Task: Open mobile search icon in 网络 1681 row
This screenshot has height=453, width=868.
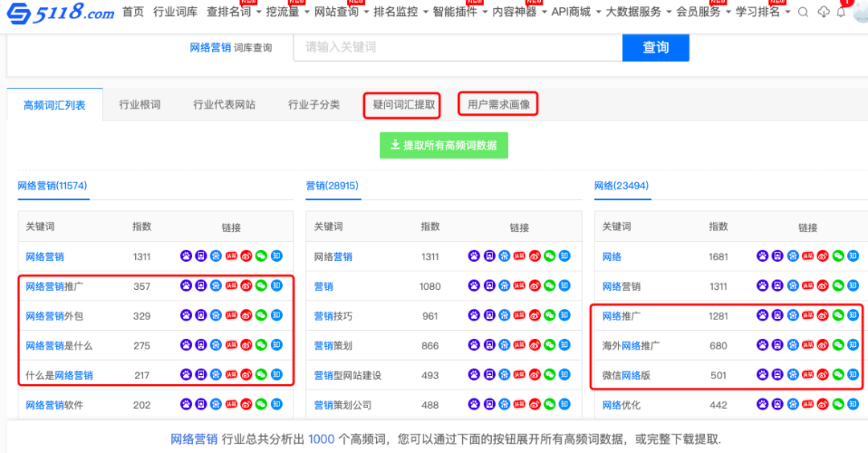Action: point(778,256)
